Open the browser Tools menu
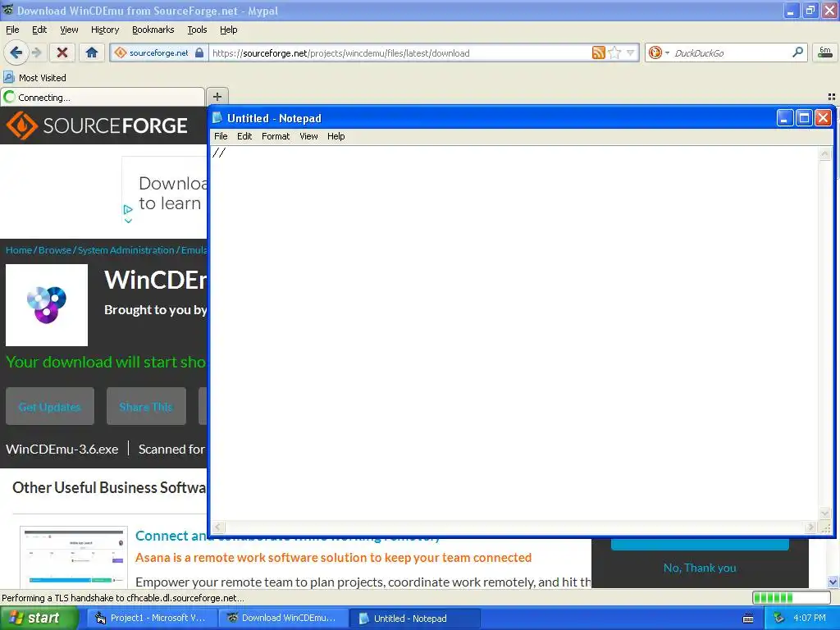The image size is (840, 630). click(197, 30)
